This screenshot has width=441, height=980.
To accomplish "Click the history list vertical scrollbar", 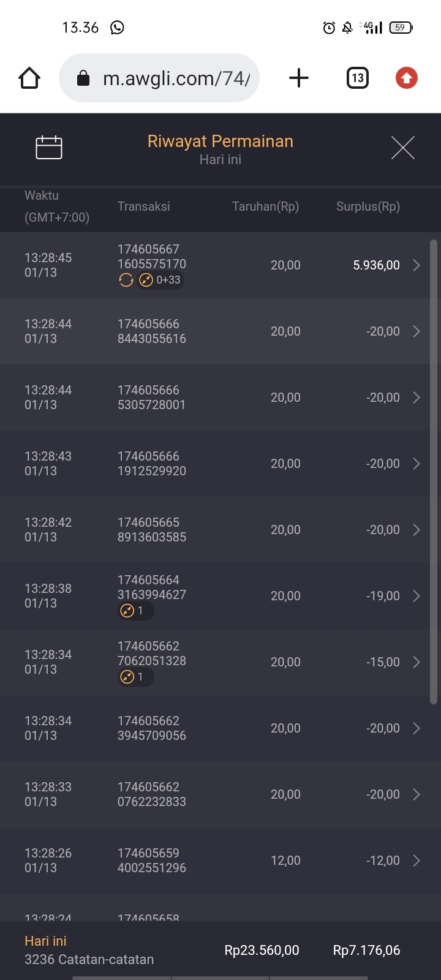I will coord(434,472).
